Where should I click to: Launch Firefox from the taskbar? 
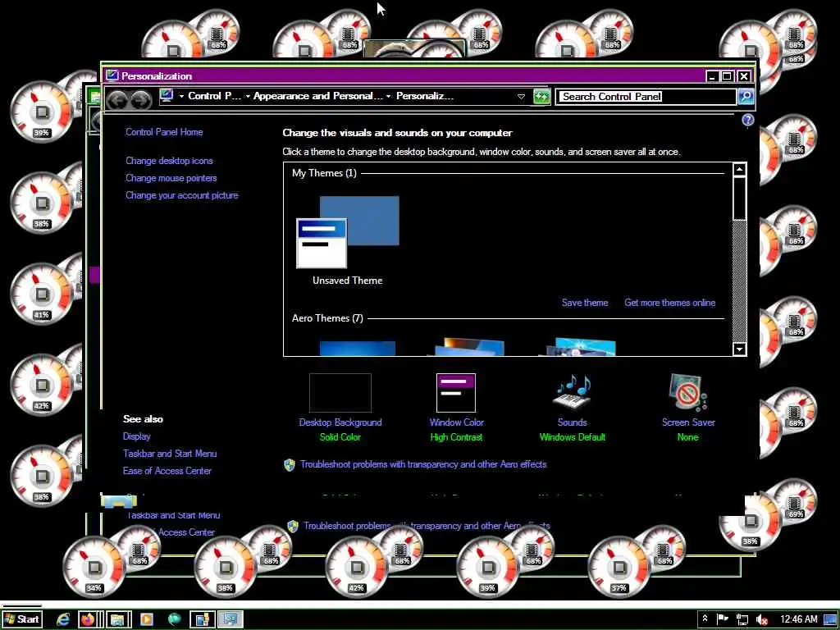pos(87,619)
